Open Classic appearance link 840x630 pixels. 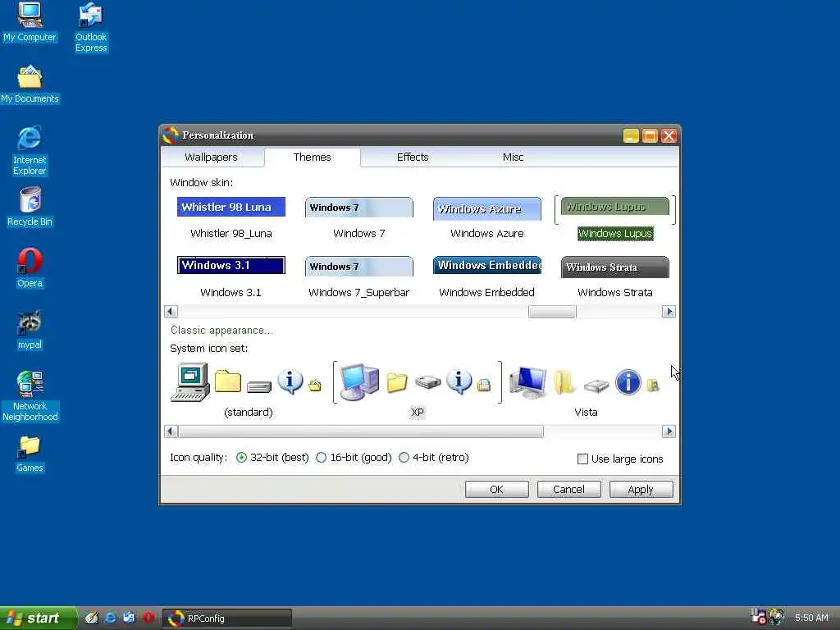(x=221, y=330)
